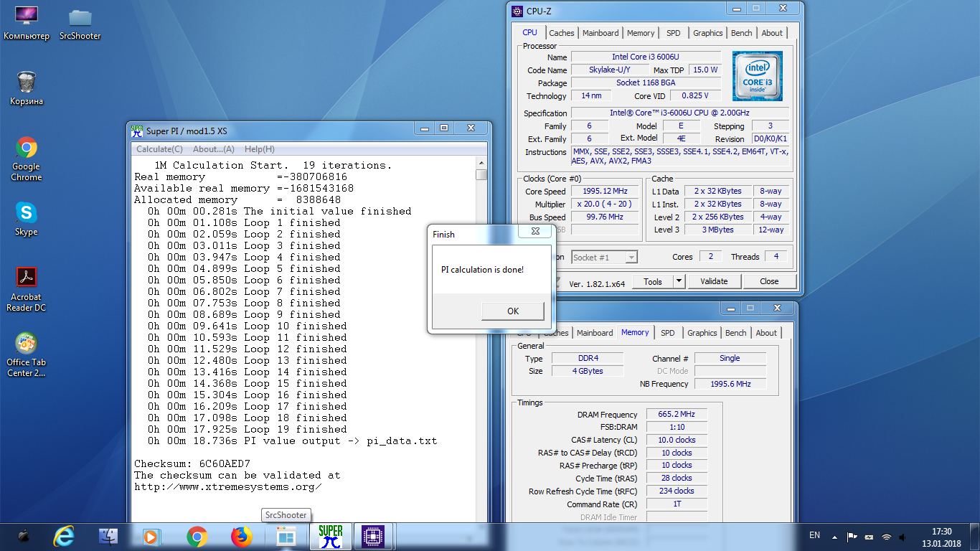This screenshot has width=980, height=551.
Task: Click the Bus Speed value 99.76 MHz
Action: 605,217
